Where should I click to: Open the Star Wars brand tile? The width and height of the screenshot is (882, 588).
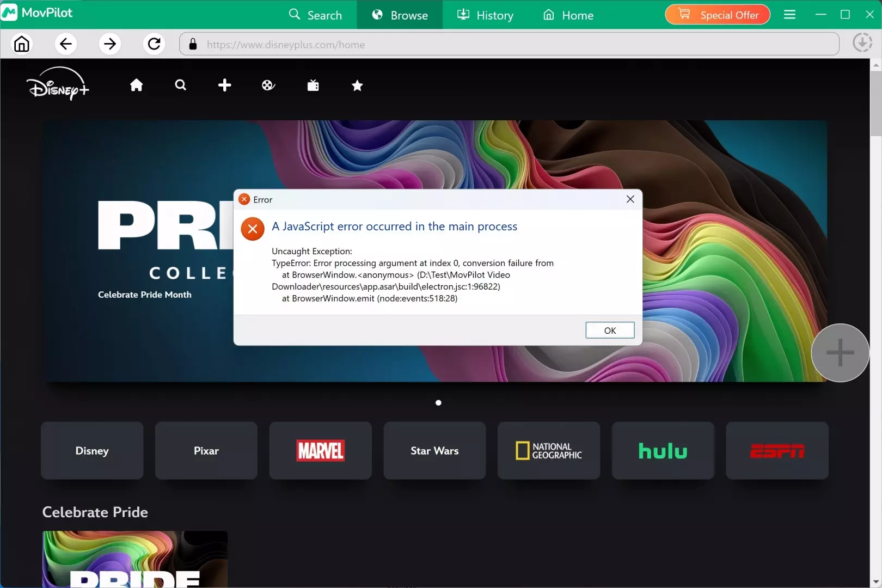point(434,451)
